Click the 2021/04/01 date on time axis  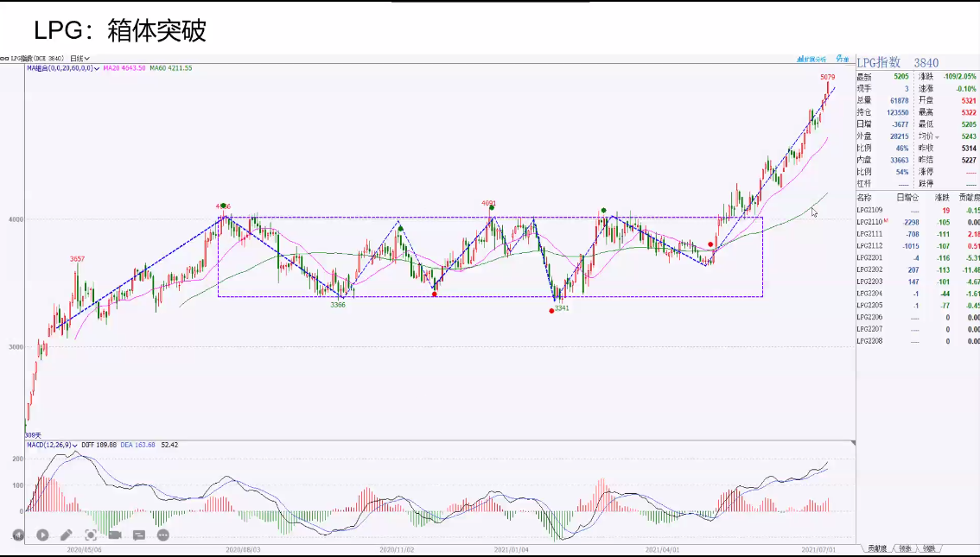tap(663, 550)
